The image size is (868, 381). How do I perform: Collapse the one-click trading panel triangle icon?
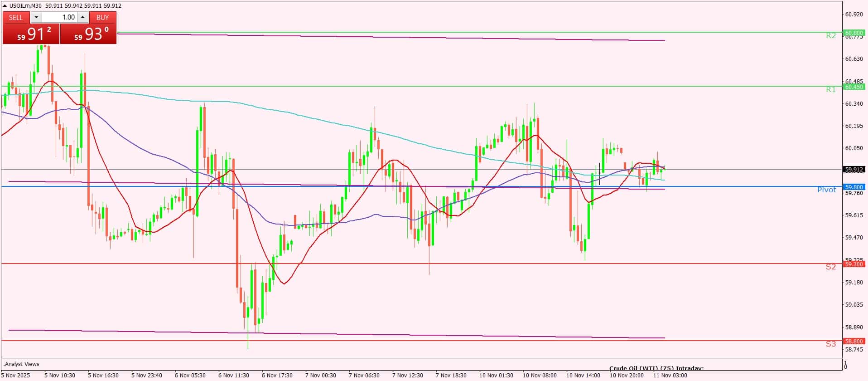5,6
